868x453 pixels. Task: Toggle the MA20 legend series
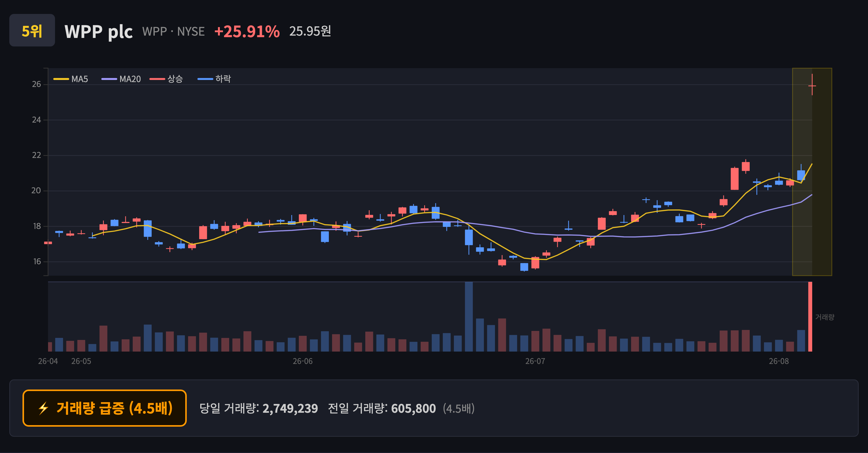pyautogui.click(x=121, y=79)
